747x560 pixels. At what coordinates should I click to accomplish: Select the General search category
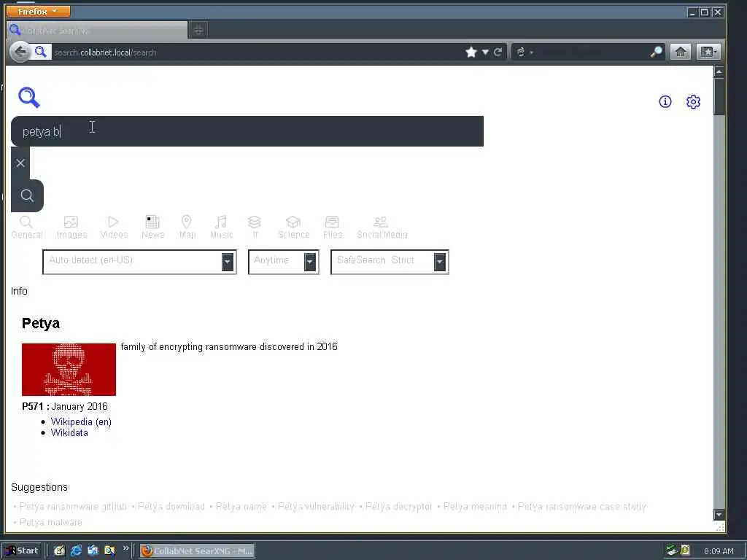[x=27, y=227]
